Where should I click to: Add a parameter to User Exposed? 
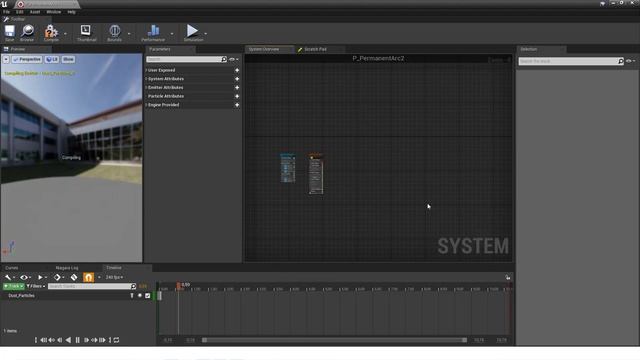click(x=237, y=70)
